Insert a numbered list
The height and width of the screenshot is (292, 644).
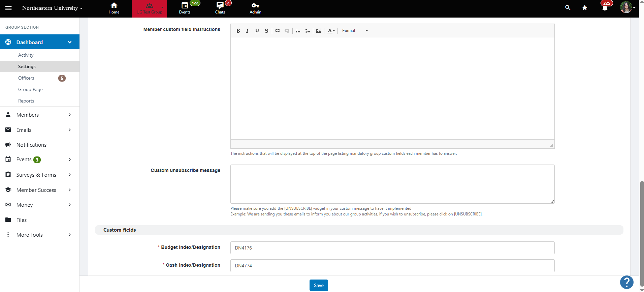click(x=298, y=31)
